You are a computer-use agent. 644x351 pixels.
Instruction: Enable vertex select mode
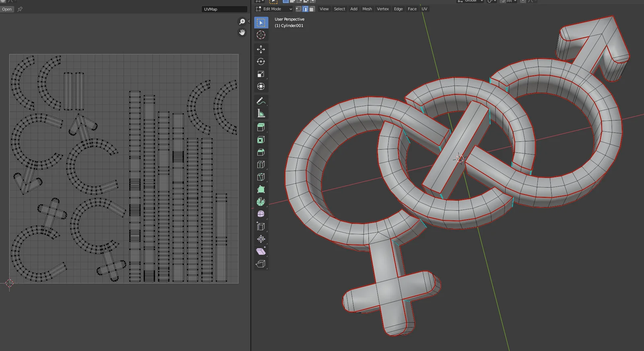[298, 9]
